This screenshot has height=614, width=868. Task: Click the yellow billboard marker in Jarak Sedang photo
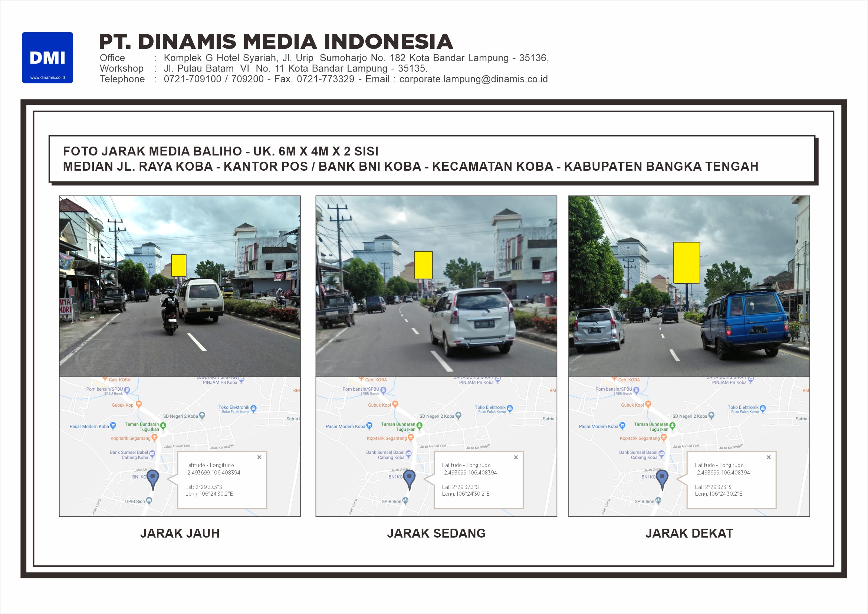(x=423, y=265)
